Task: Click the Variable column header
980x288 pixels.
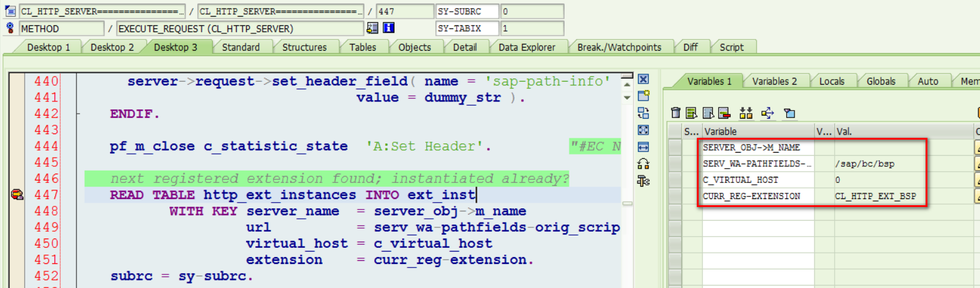Action: point(757,131)
